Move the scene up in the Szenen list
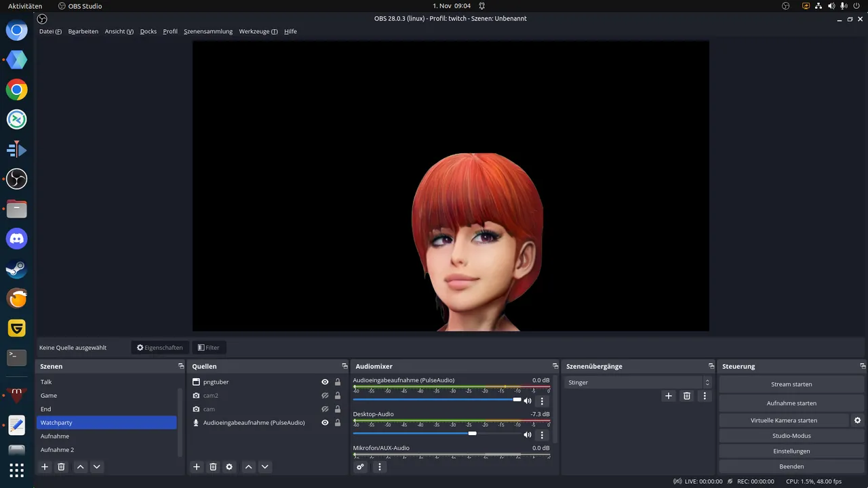868x488 pixels. 81,467
